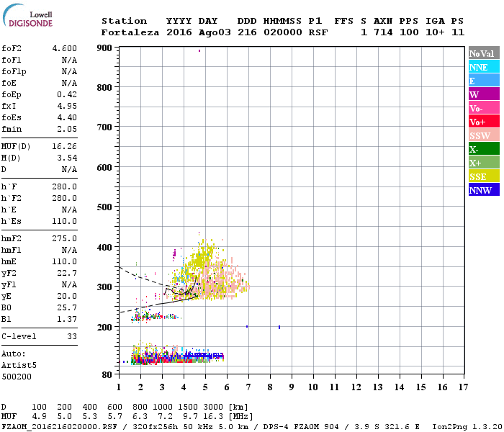This screenshot has width=504, height=432.
Task: Click the Es layer echo band near 110 km
Action: click(177, 357)
